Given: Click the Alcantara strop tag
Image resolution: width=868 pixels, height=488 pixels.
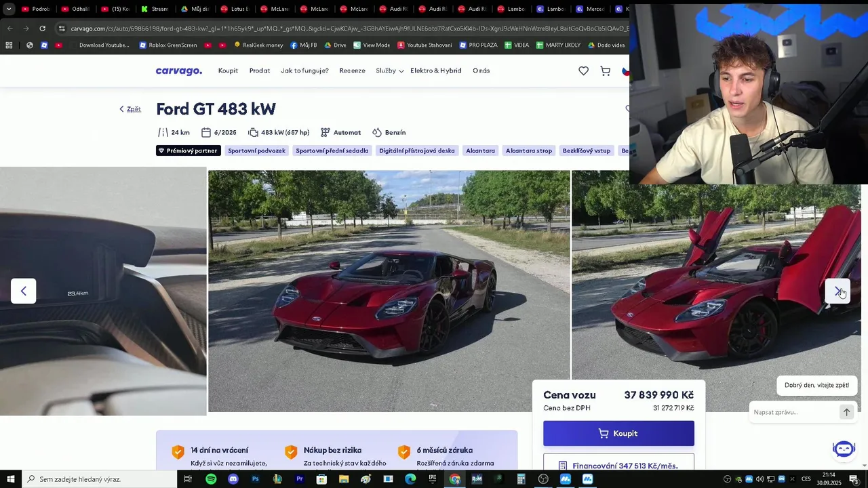Looking at the screenshot, I should click(x=529, y=150).
